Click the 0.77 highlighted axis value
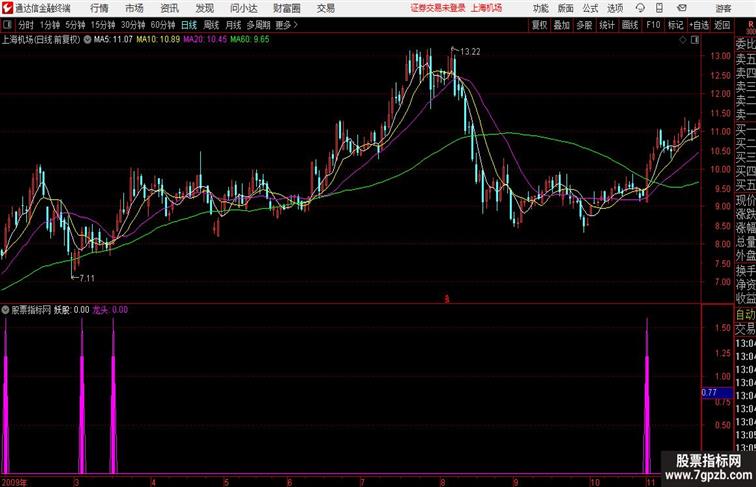 [717, 392]
